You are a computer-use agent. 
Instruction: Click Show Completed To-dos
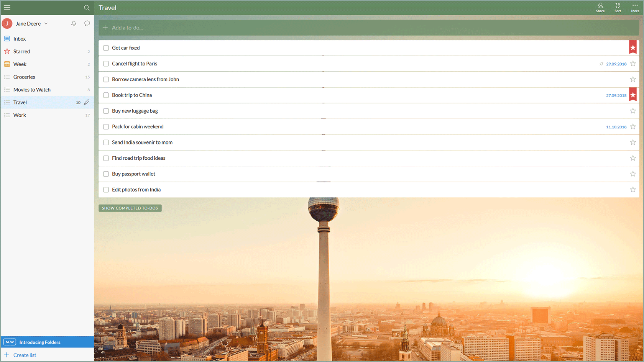point(130,208)
